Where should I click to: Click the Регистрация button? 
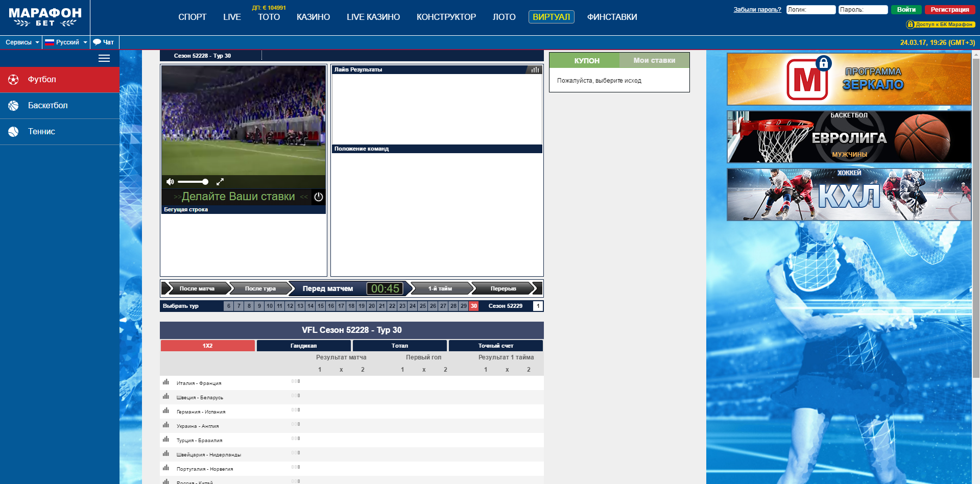pyautogui.click(x=950, y=10)
